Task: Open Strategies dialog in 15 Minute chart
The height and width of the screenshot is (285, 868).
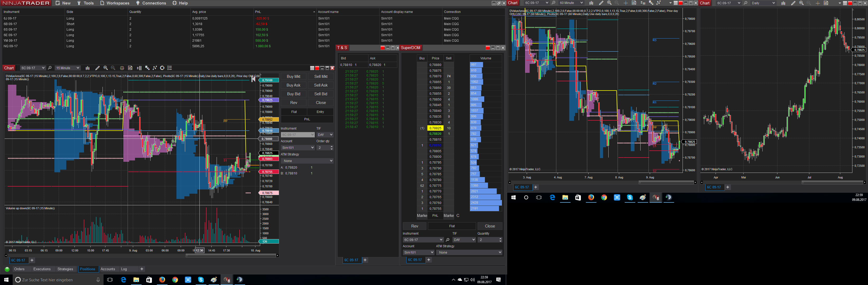Action: [155, 68]
